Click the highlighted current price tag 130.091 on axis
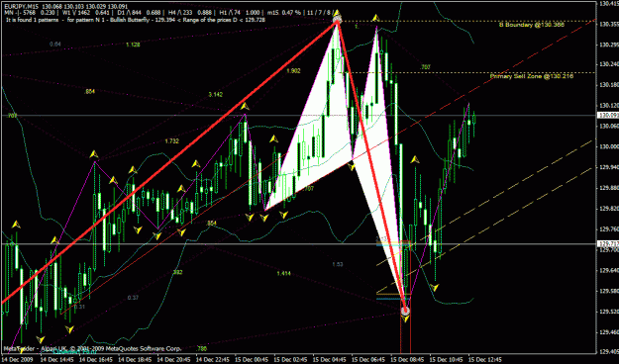This screenshot has width=619, height=364. click(x=608, y=116)
